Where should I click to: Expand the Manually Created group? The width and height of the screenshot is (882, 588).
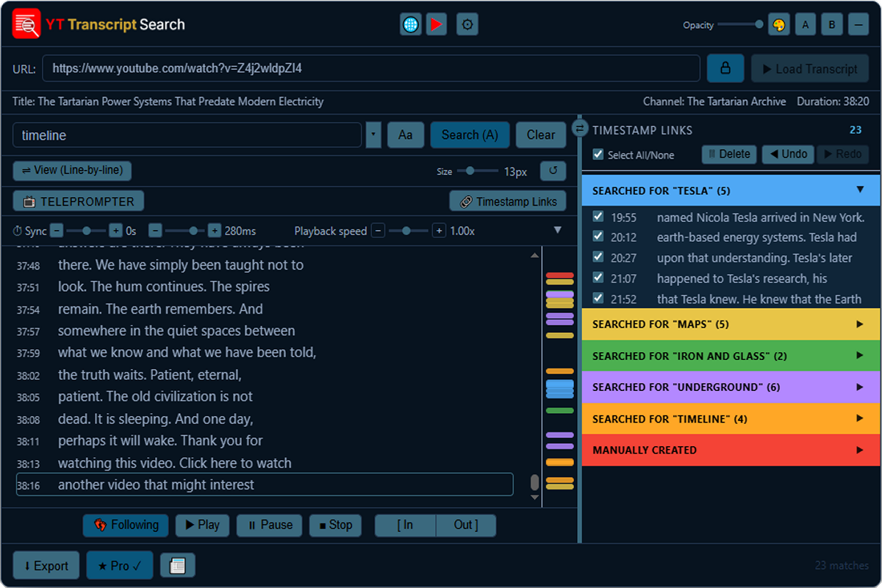coord(731,450)
